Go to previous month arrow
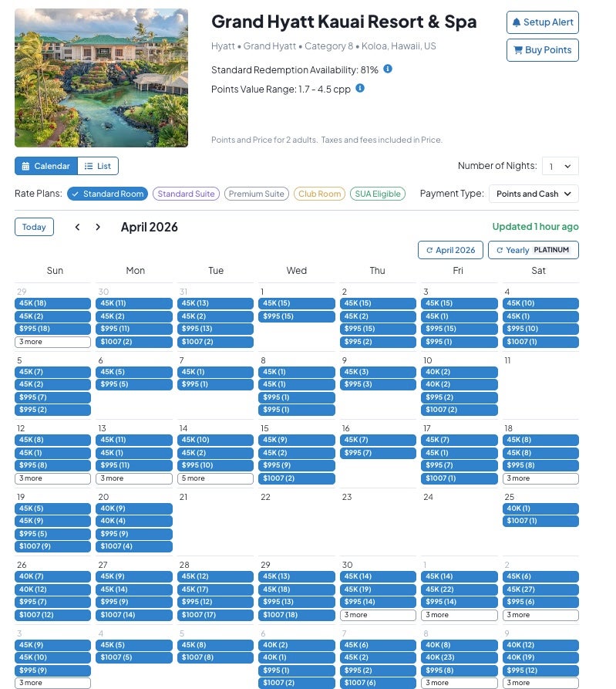This screenshot has width=616, height=689. click(x=77, y=227)
